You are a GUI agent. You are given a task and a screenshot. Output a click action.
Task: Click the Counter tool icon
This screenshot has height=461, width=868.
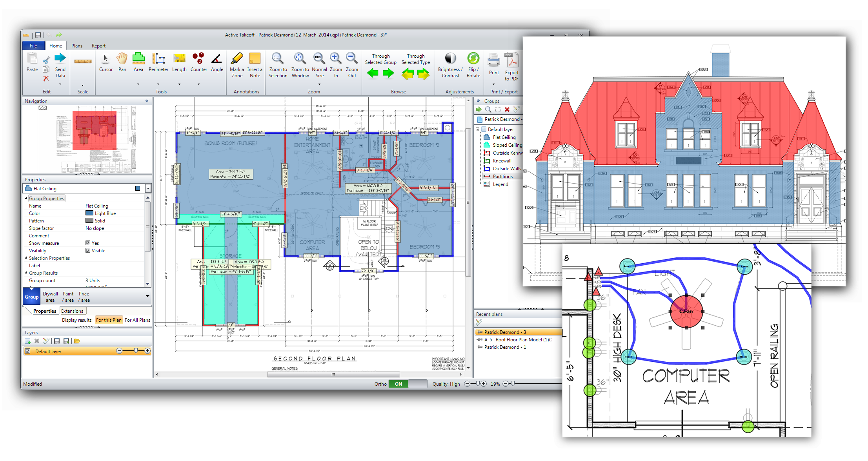pyautogui.click(x=198, y=60)
